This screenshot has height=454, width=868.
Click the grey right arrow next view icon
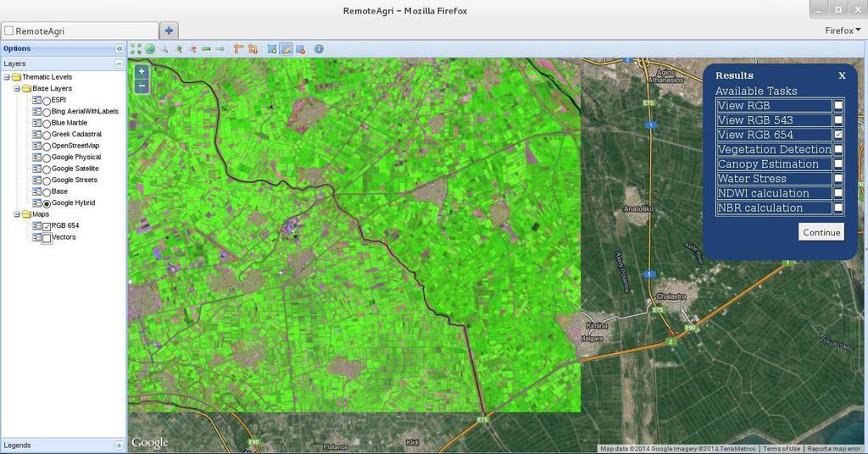(220, 49)
